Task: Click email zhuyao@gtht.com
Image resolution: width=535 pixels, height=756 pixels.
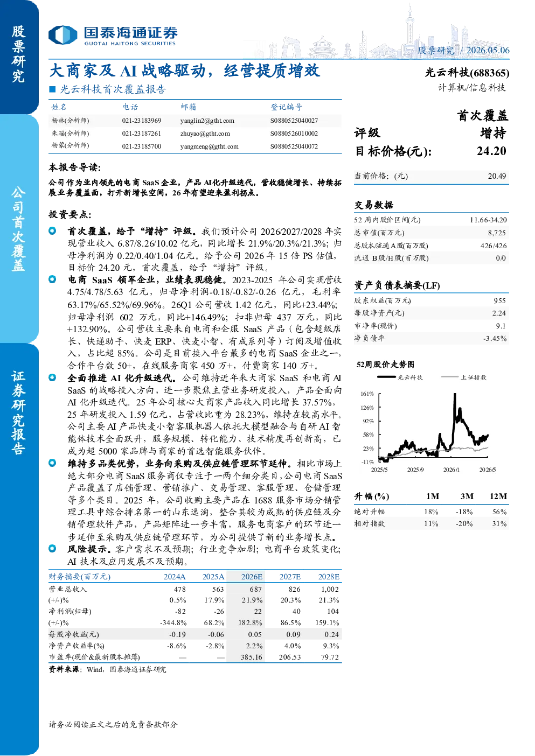Action: point(205,134)
